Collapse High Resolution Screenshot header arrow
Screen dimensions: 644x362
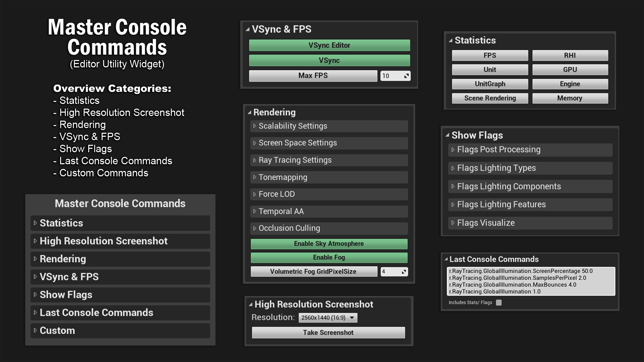(x=251, y=305)
